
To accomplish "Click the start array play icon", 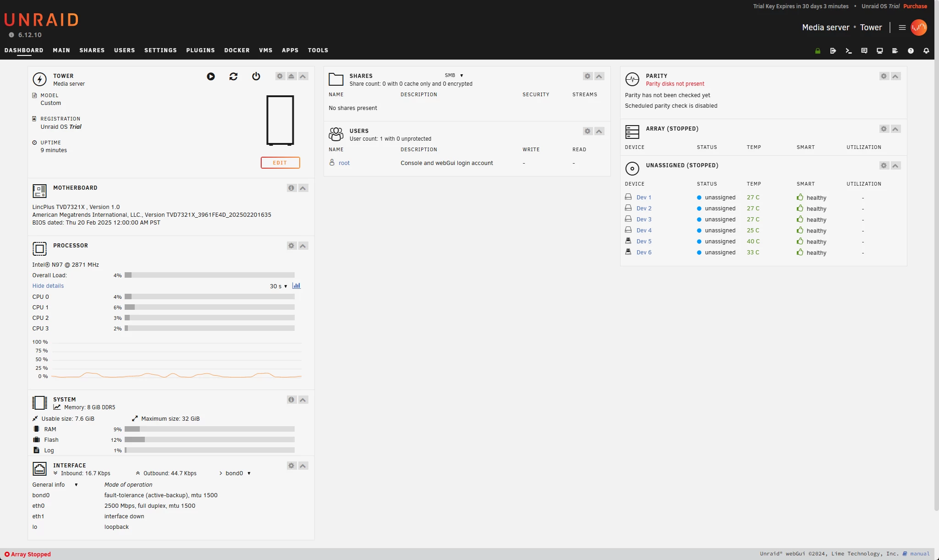I will (x=211, y=77).
